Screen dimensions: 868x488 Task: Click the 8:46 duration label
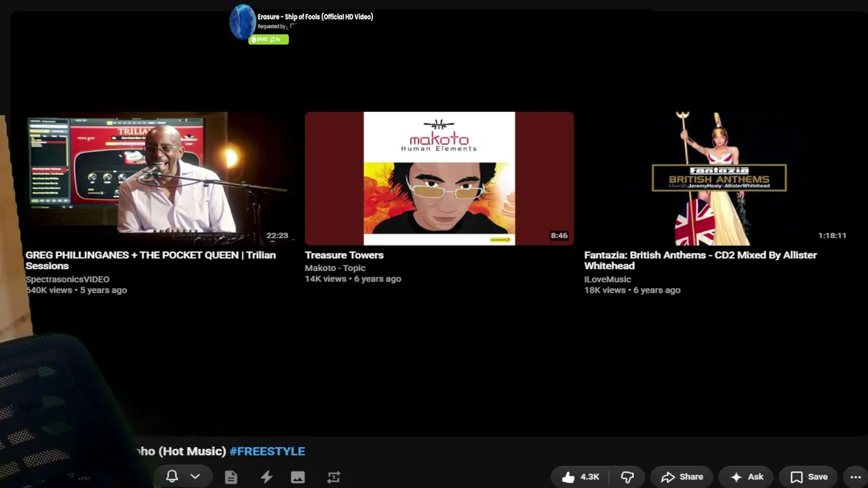559,236
